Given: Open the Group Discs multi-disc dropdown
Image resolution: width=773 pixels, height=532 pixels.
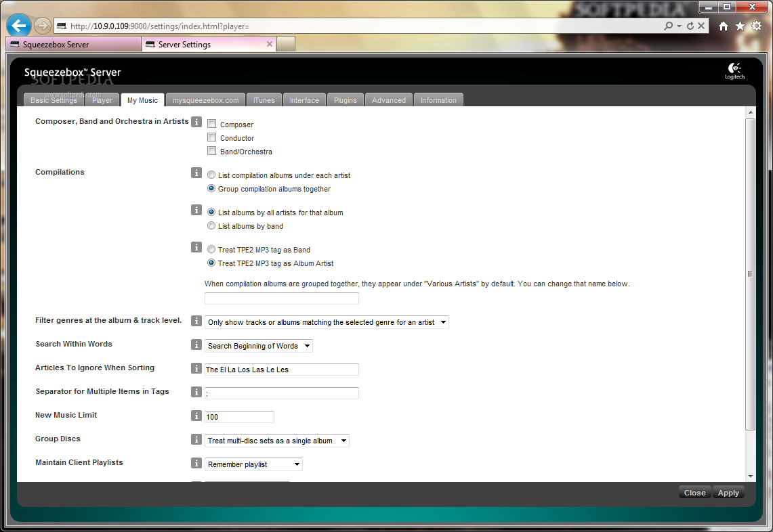Looking at the screenshot, I should click(277, 441).
